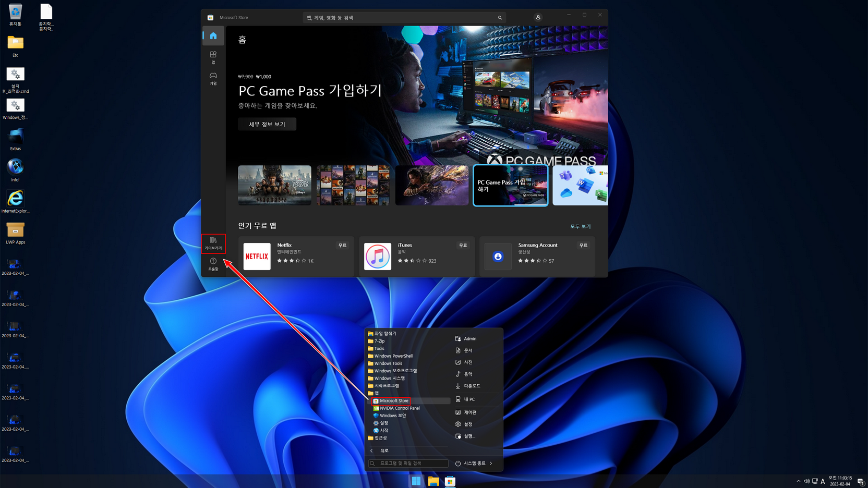The height and width of the screenshot is (488, 868).
Task: Open the taskbar clock and date
Action: [840, 481]
